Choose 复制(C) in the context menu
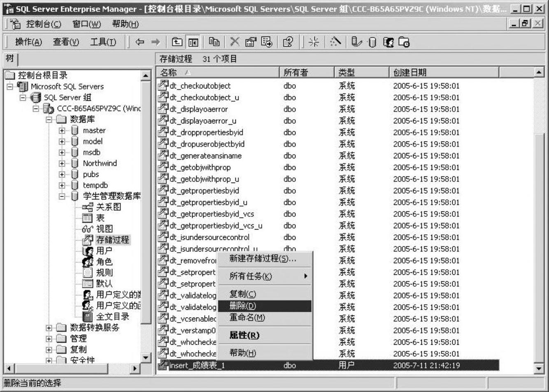Image resolution: width=549 pixels, height=392 pixels. 264,294
